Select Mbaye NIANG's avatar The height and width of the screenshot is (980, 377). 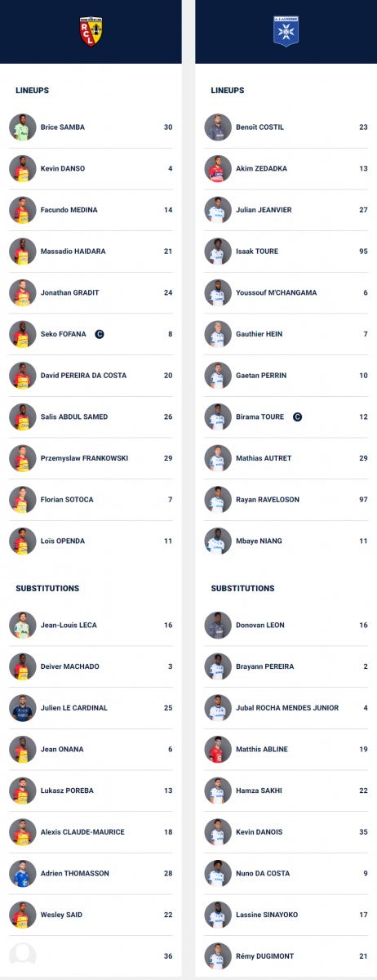coord(217,541)
